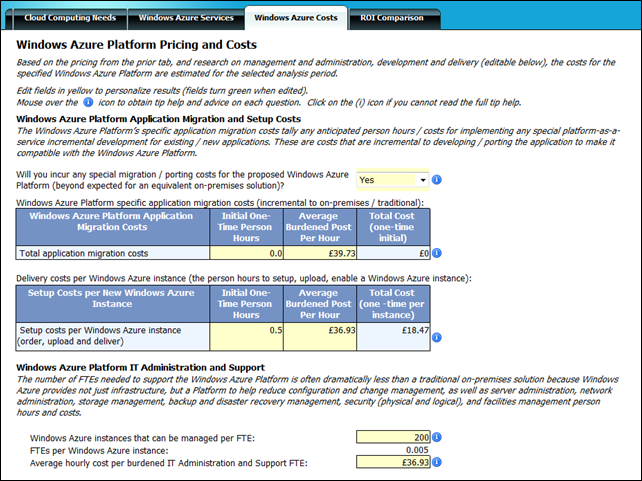This screenshot has height=481, width=642.
Task: Edit setup person hours 0.5 field
Action: tap(246, 336)
